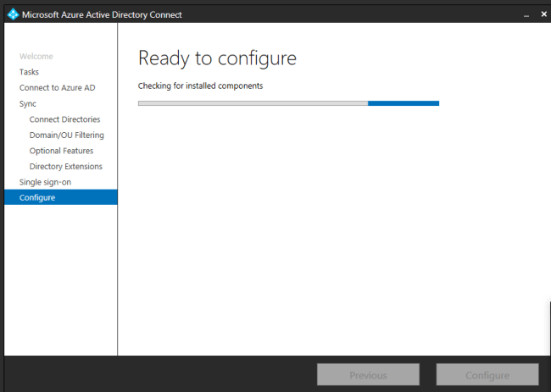Click the Previous button
551x392 pixels.
[368, 375]
